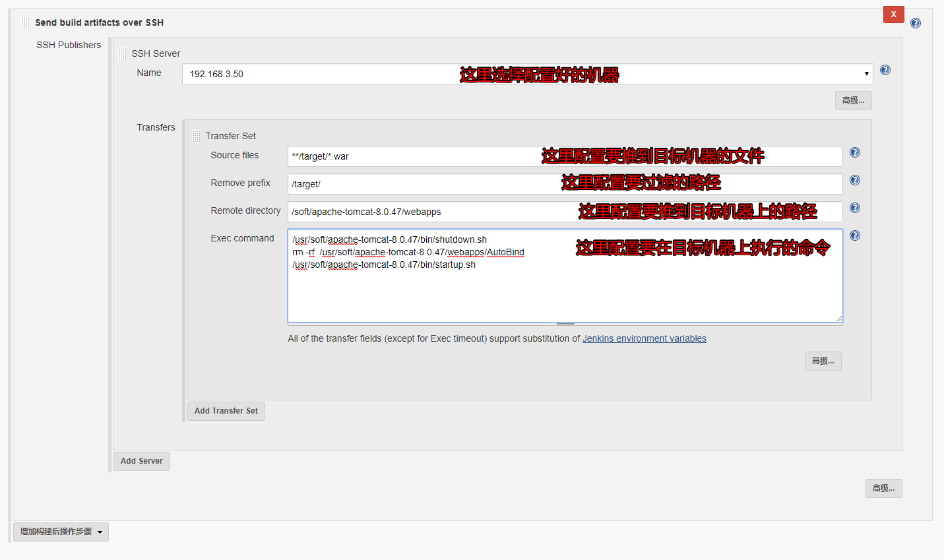The image size is (944, 560).
Task: Open help icon for Remote directory field
Action: pyautogui.click(x=855, y=208)
